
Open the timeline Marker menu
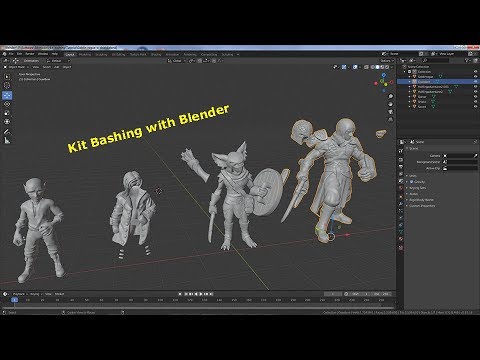coord(59,294)
